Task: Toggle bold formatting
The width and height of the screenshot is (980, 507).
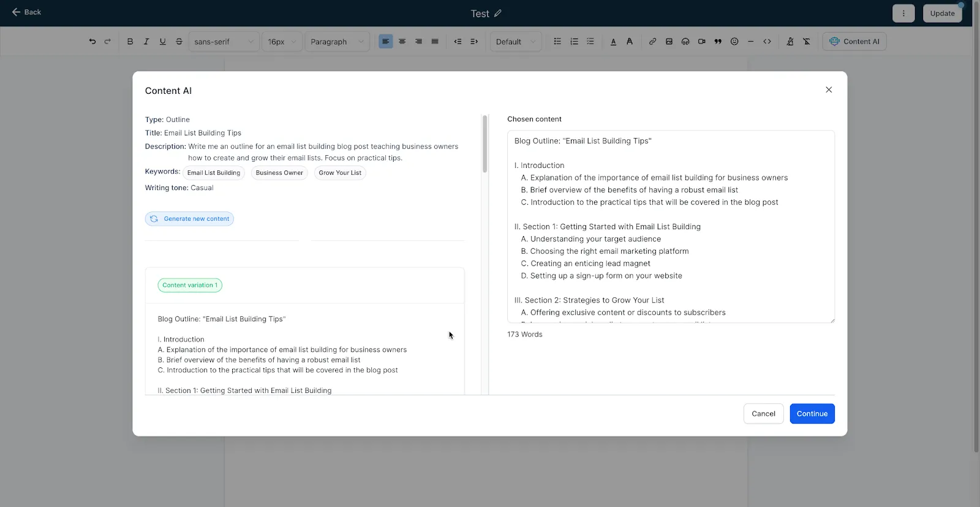Action: tap(130, 42)
